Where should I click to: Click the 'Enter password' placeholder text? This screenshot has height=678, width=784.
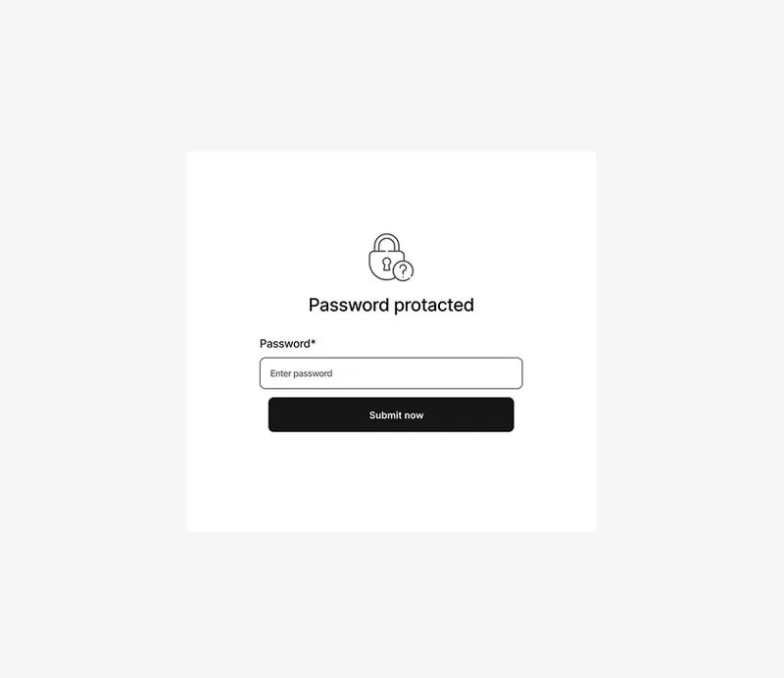[301, 373]
